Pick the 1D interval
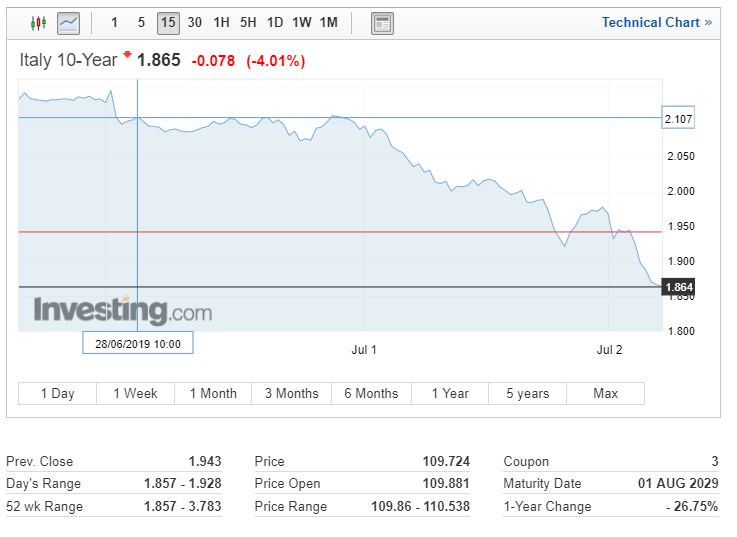Screen dimensions: 737x537 tap(275, 22)
